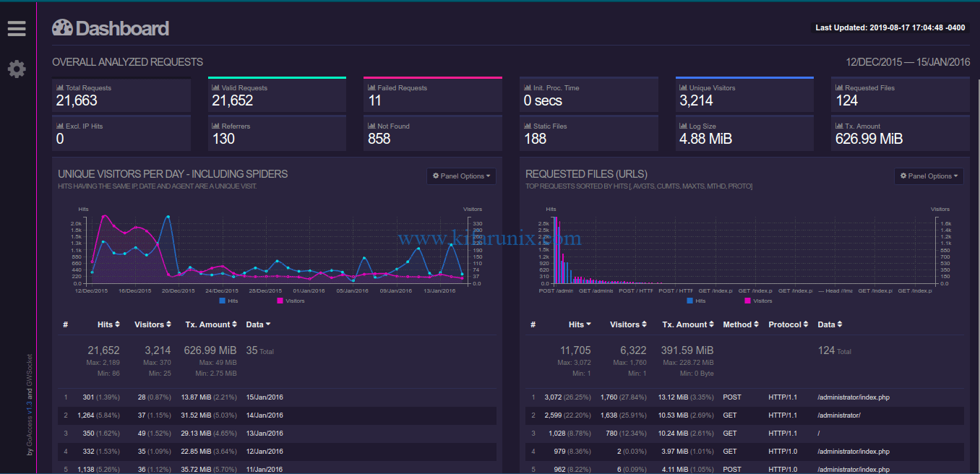Screen dimensions: 980x474
Task: Click the 12/Jan/2016 table row date
Action: click(265, 452)
